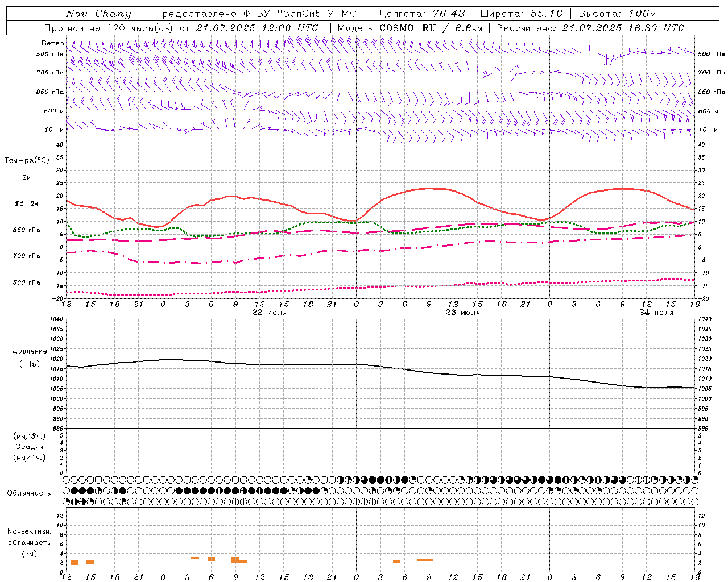Click the 'Модель COSMO-RU / 6.6км' label

[409, 28]
